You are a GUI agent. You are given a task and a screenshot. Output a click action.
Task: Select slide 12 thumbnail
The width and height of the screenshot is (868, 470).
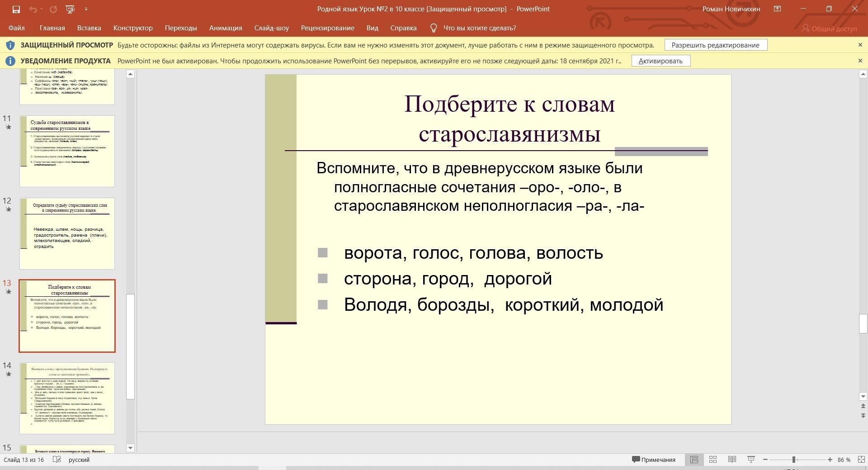coord(67,233)
